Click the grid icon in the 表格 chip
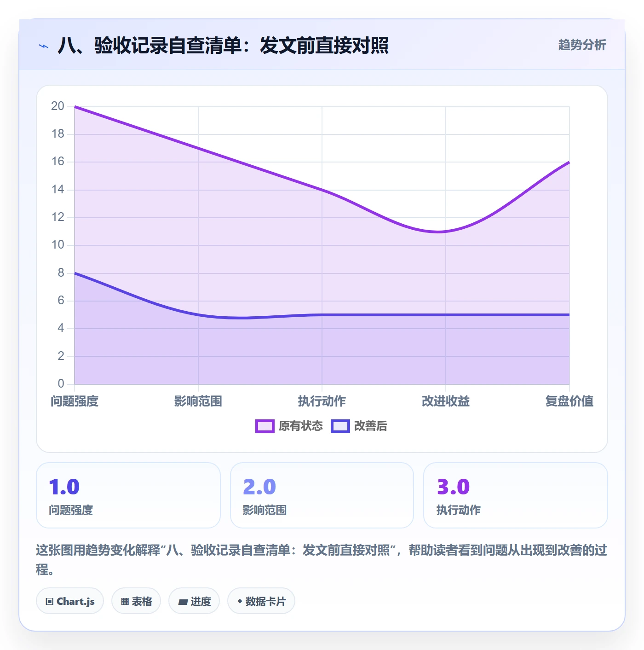Screen dimensions: 644x650 pyautogui.click(x=125, y=601)
